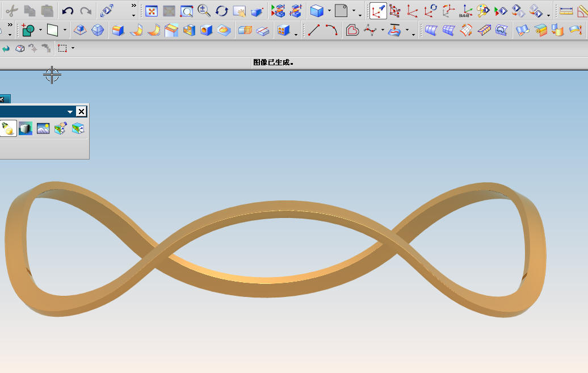This screenshot has height=373, width=588.
Task: Select the zoom window magnifier icon
Action: [186, 11]
